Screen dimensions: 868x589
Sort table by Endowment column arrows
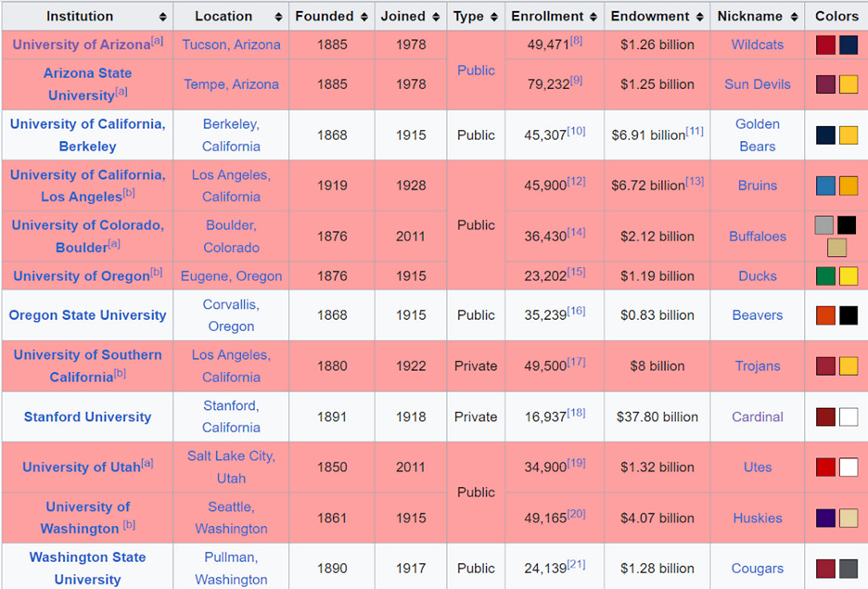tap(700, 17)
